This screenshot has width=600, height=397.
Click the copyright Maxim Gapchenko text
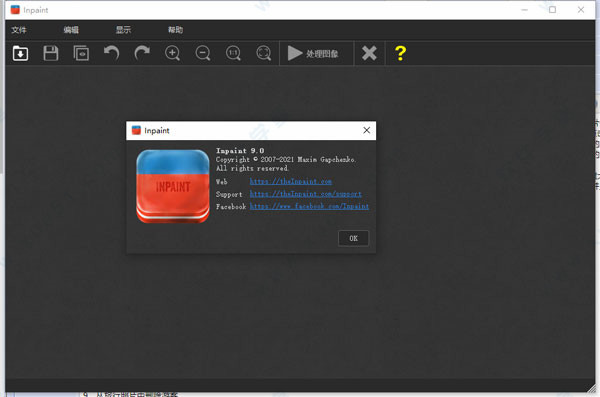click(x=286, y=160)
